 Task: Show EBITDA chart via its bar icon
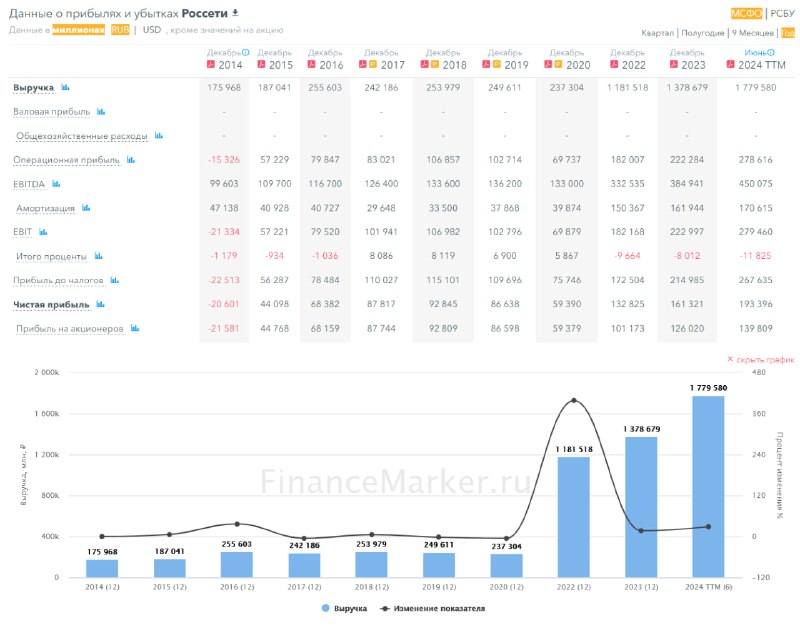point(56,184)
